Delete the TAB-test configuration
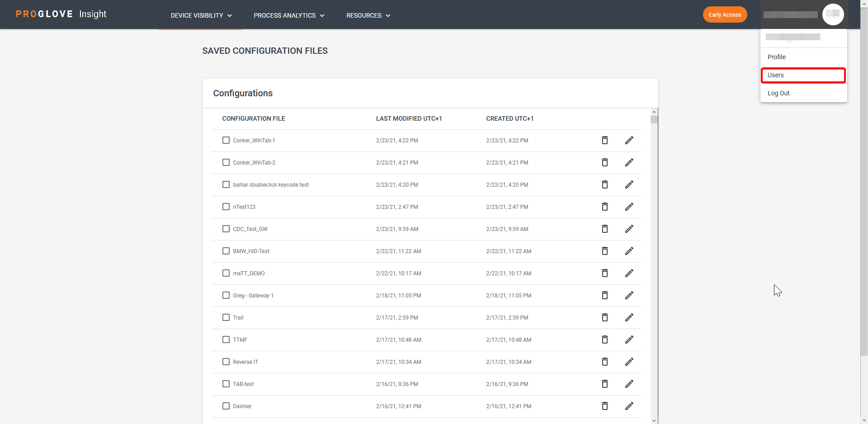868x424 pixels. 604,384
